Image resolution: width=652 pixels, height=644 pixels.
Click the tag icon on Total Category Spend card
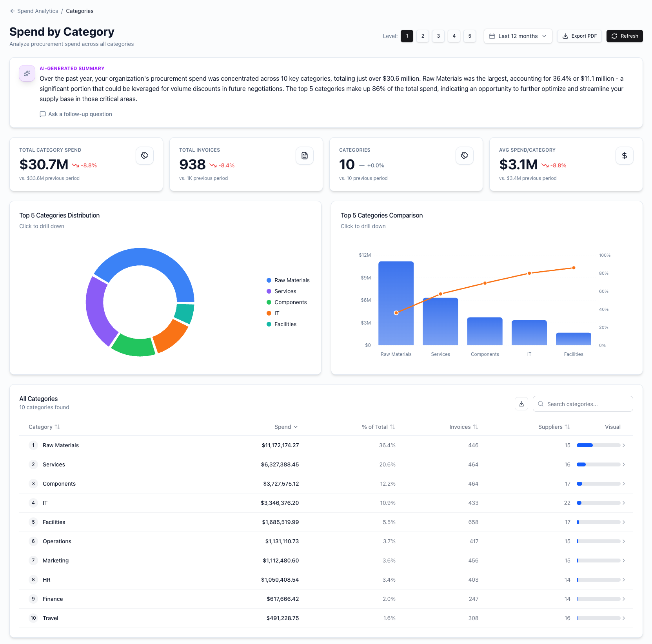[144, 156]
